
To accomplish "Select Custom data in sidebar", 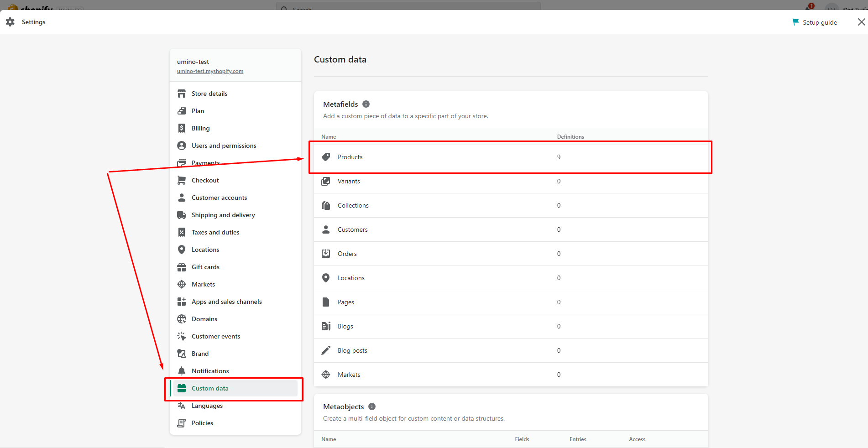I will coord(210,388).
